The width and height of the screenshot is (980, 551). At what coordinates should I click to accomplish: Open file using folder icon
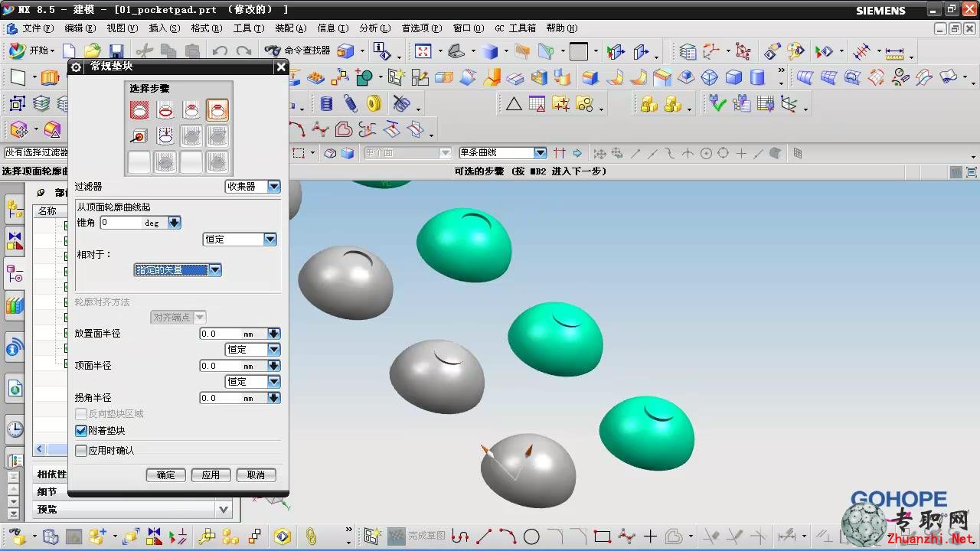click(x=93, y=51)
